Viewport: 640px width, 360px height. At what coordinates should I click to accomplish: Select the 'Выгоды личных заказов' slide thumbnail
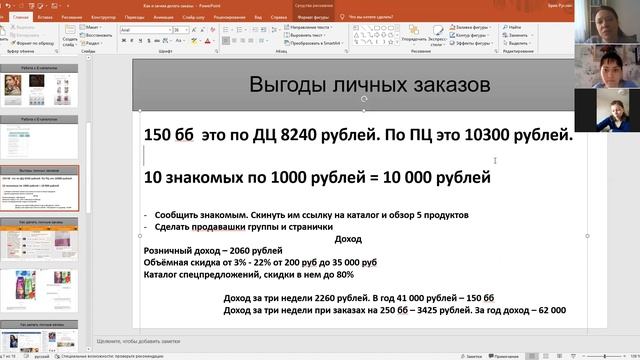[x=40, y=188]
